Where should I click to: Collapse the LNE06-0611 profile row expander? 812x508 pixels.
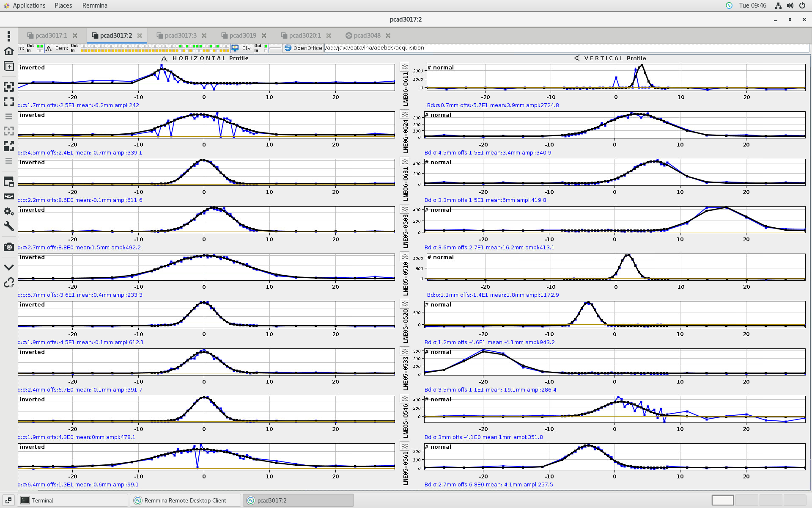click(405, 67)
